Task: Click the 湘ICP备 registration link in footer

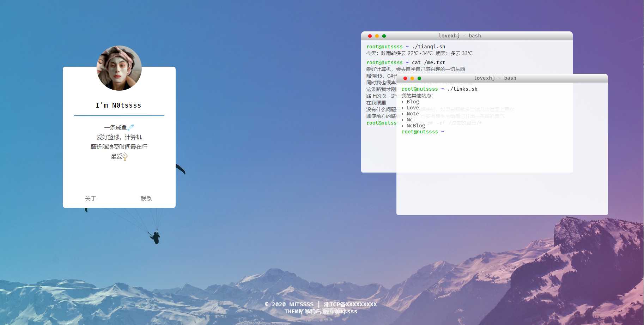Action: coord(350,304)
